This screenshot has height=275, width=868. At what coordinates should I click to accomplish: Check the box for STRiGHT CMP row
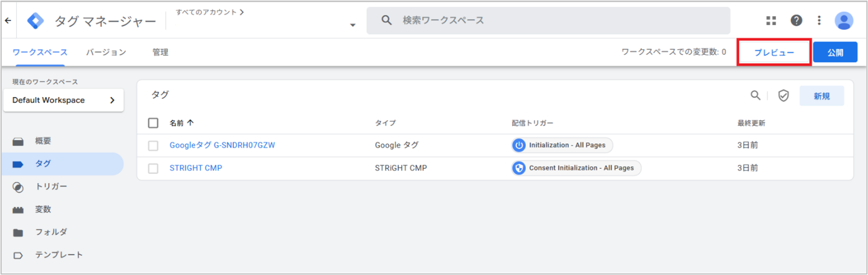[x=153, y=168]
